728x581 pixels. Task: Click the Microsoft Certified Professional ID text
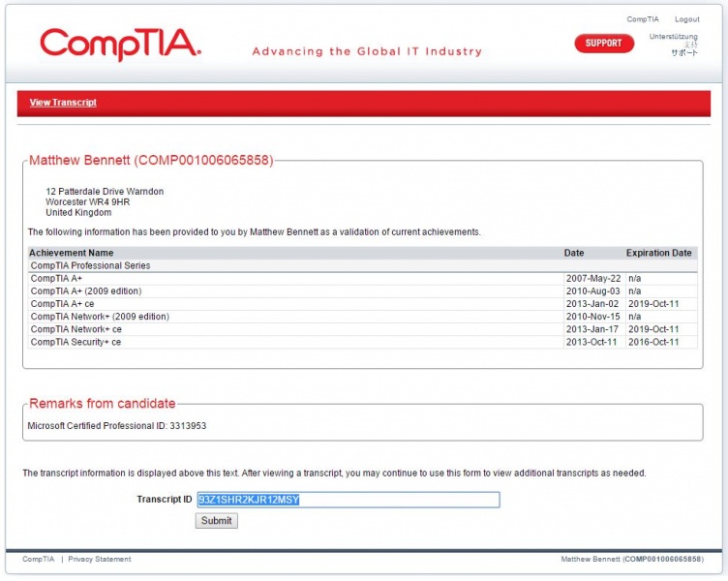click(x=116, y=426)
